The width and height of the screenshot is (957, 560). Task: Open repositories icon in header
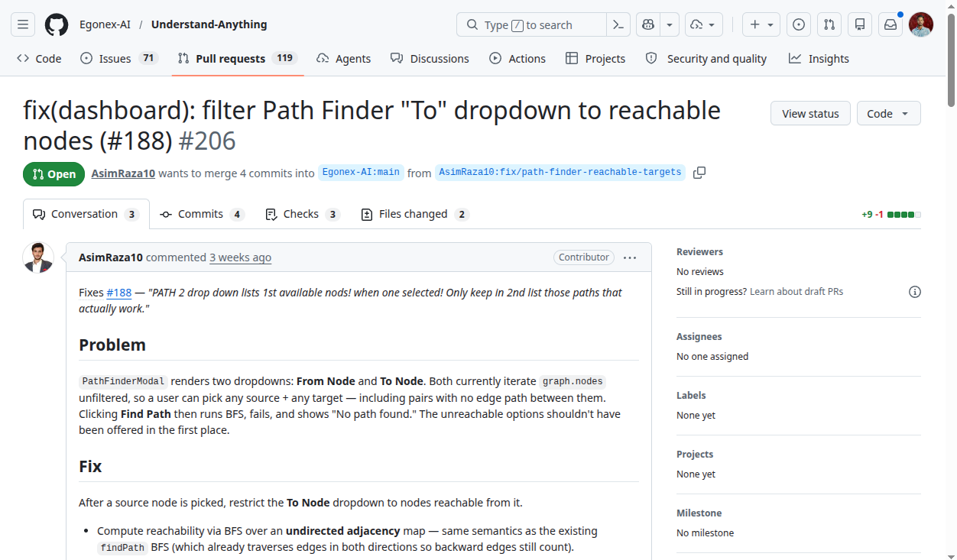coord(860,24)
